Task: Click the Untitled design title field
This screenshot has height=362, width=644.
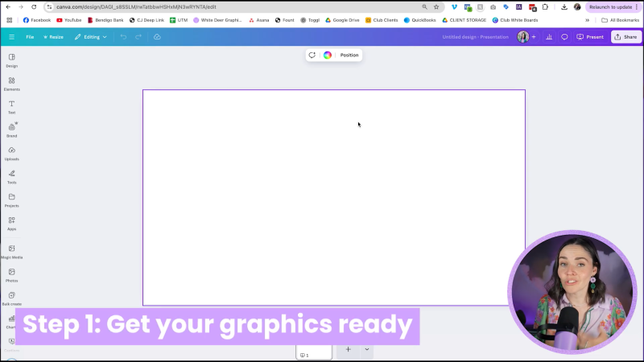Action: 475,37
